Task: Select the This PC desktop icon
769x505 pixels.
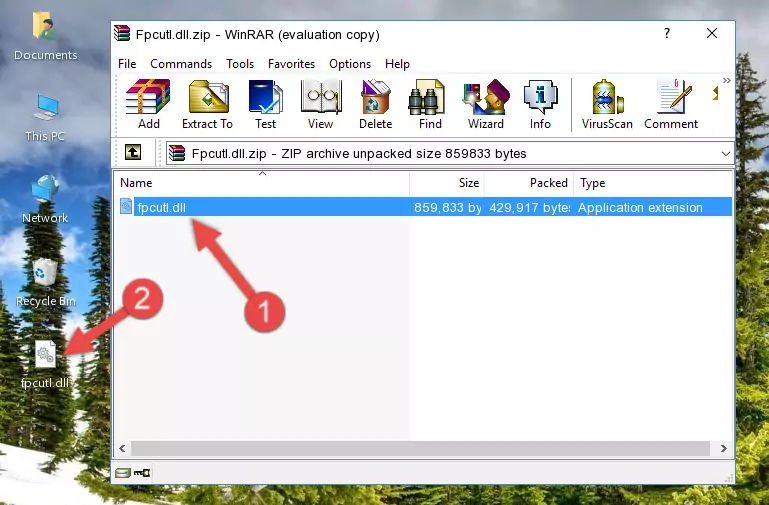Action: (45, 118)
